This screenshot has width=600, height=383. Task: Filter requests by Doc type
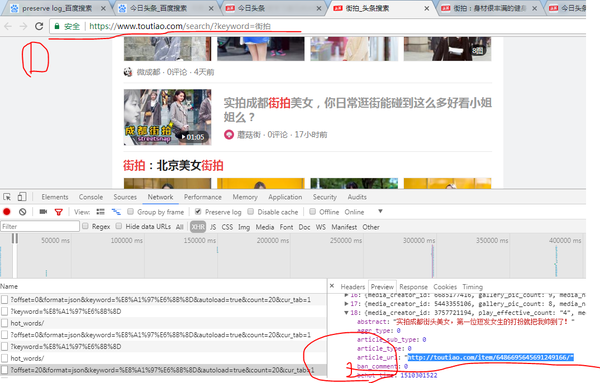coord(304,227)
